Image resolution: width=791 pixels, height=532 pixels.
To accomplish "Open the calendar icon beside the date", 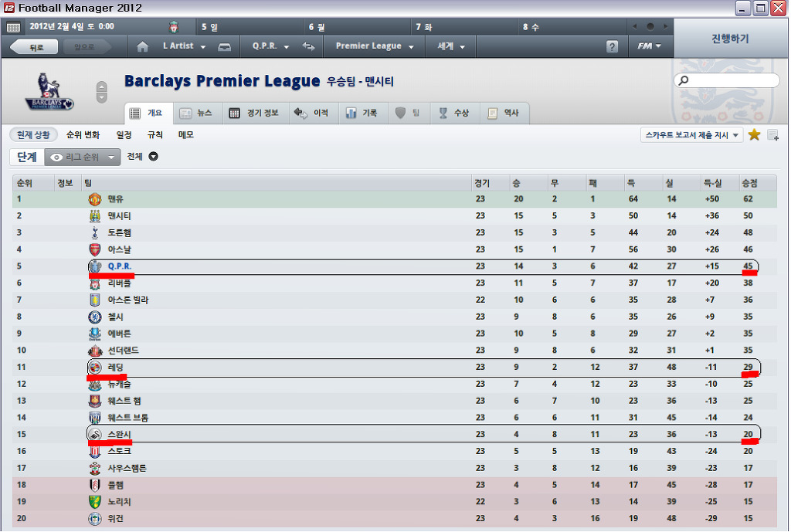I will 14,27.
